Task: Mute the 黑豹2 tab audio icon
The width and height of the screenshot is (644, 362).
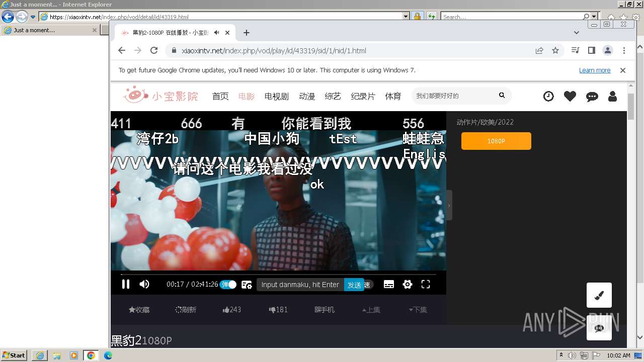Action: tap(216, 33)
